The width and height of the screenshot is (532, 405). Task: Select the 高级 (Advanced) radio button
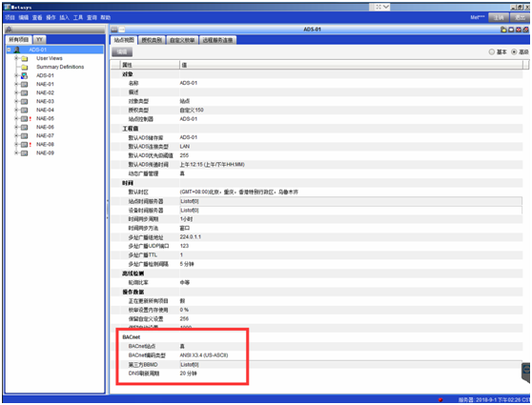click(x=514, y=51)
